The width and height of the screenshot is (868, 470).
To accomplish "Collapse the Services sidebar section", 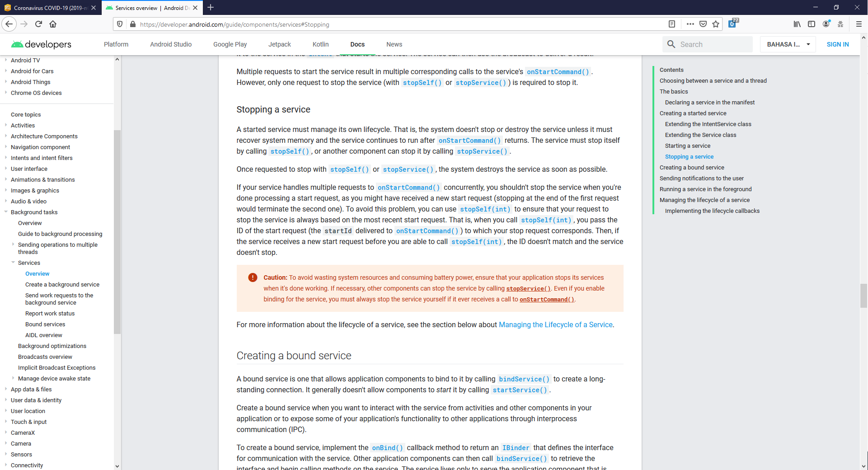I will (x=13, y=263).
